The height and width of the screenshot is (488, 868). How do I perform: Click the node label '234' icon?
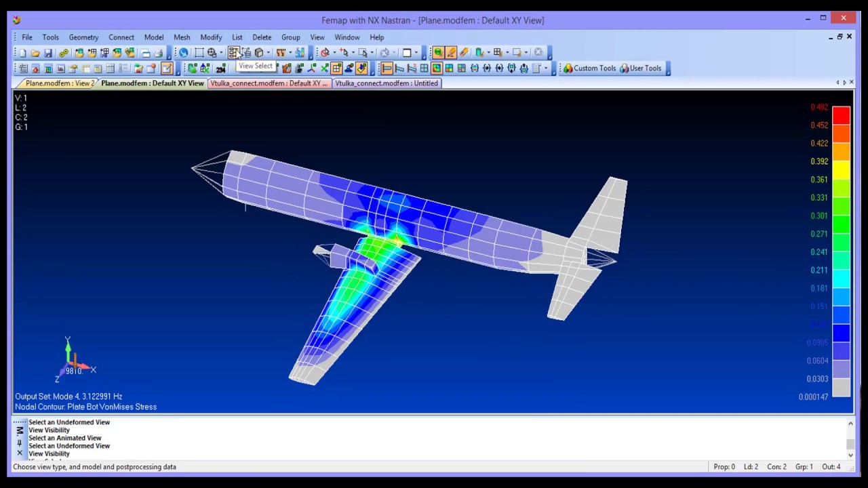tap(220, 68)
